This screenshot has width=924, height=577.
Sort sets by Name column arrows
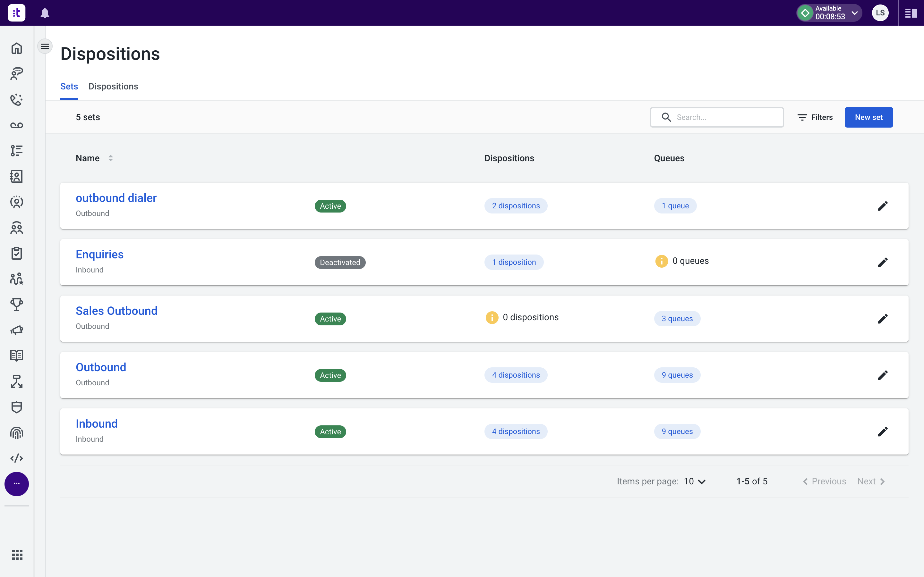tap(110, 158)
